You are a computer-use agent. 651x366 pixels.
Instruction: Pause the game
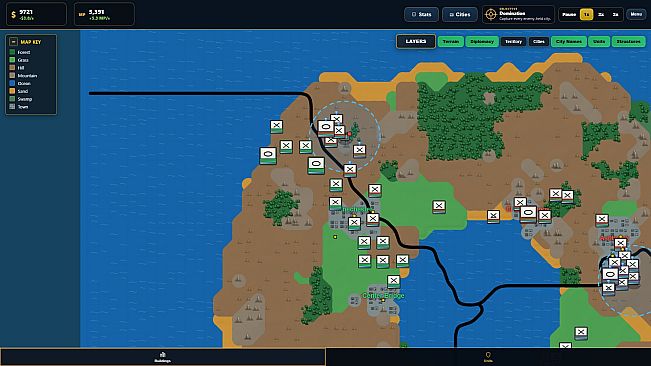coord(569,15)
